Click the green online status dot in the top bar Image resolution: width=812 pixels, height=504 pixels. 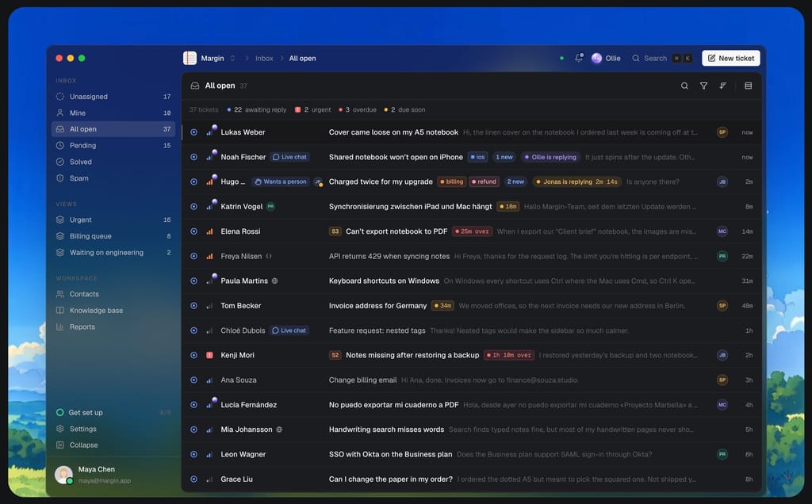pyautogui.click(x=561, y=58)
